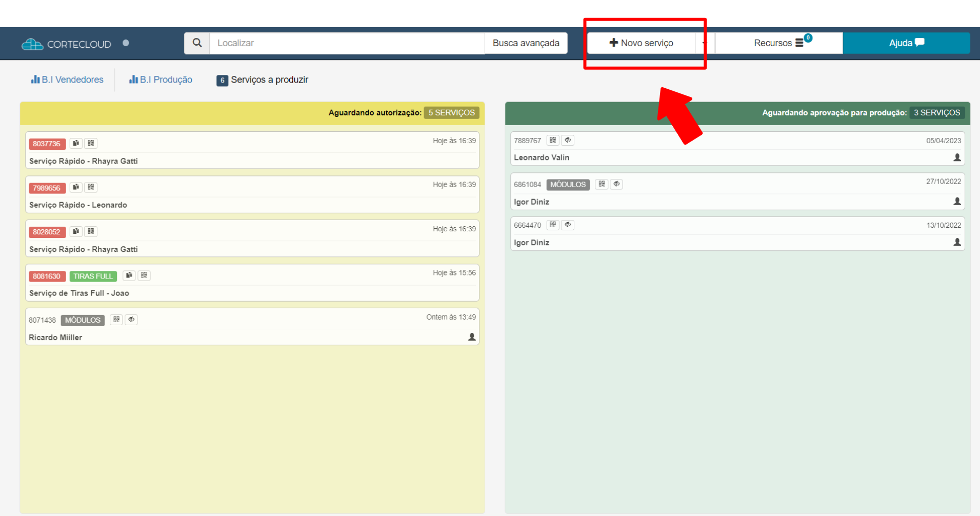Click the copy icon on service 8028052
This screenshot has width=980, height=516.
[76, 231]
